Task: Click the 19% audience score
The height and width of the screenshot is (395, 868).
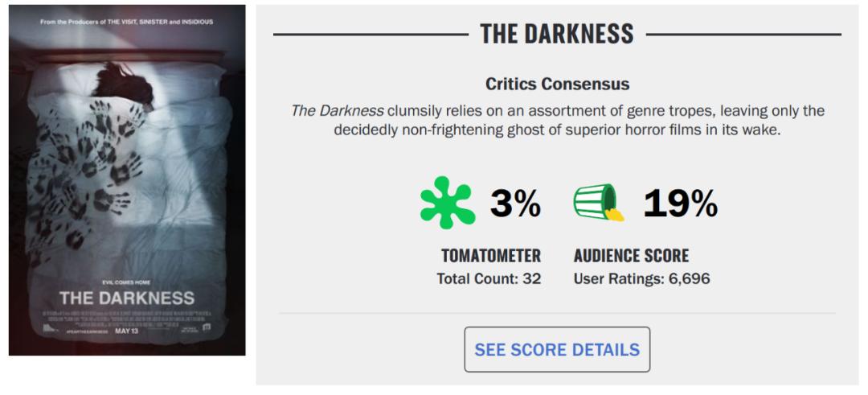Action: [x=680, y=205]
